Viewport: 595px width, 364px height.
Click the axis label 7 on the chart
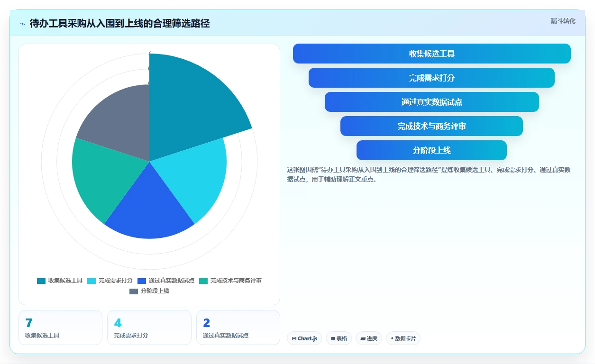pos(149,53)
